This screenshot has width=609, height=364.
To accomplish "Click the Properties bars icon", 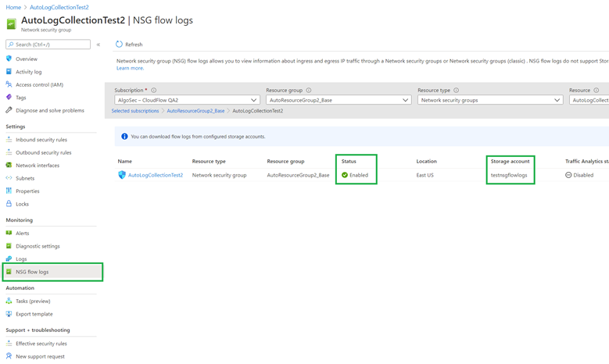I will coord(9,191).
